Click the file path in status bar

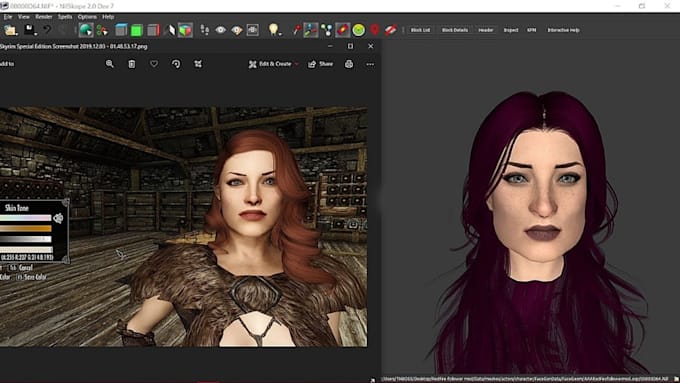click(x=525, y=379)
